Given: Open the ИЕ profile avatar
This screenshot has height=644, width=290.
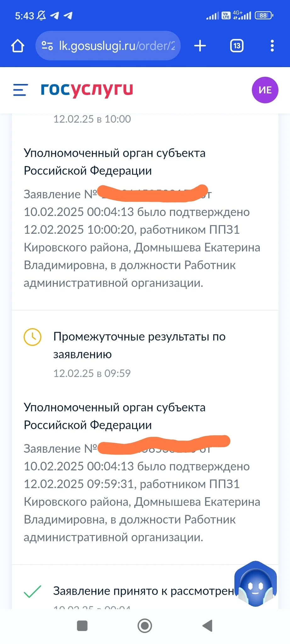Looking at the screenshot, I should pos(265,90).
